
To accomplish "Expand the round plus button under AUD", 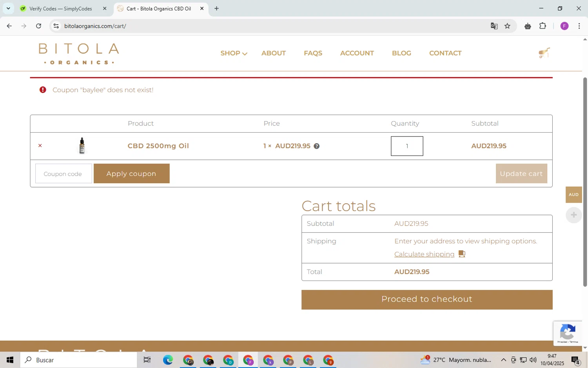I will click(573, 215).
